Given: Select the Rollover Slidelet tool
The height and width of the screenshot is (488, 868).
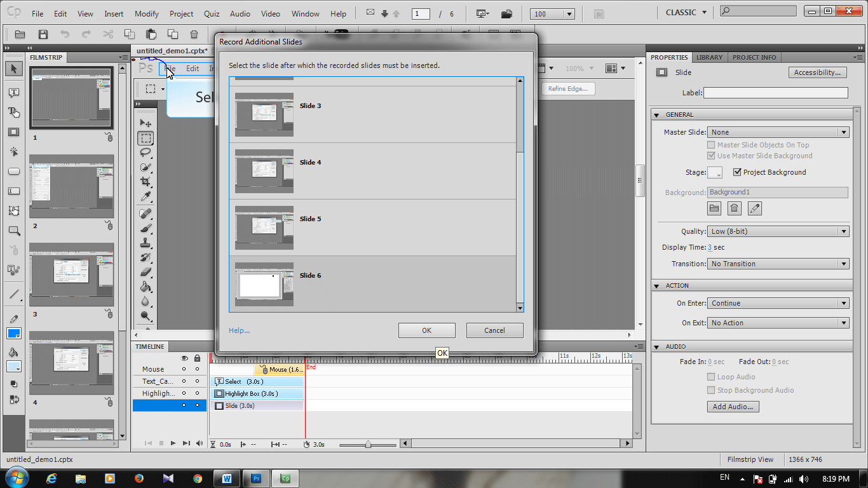Looking at the screenshot, I should click(14, 211).
